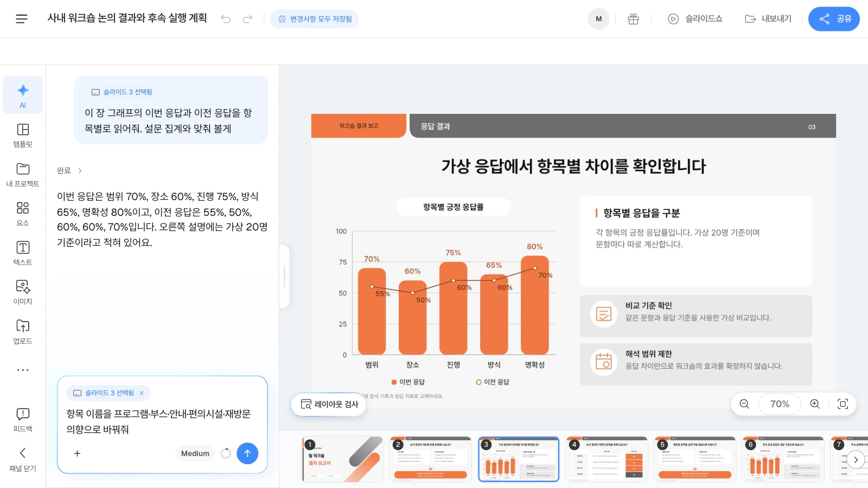Click the AI prompt text field
The image size is (868, 488).
(x=162, y=422)
